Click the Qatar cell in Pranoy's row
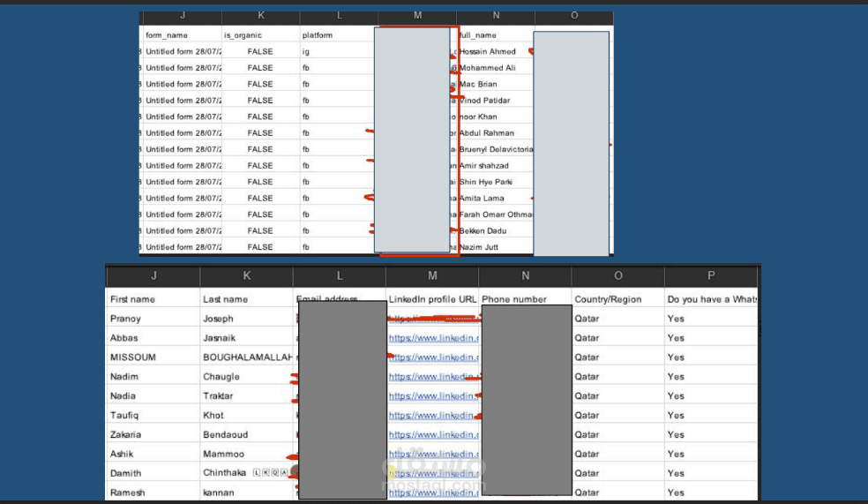This screenshot has width=868, height=504. 617,319
